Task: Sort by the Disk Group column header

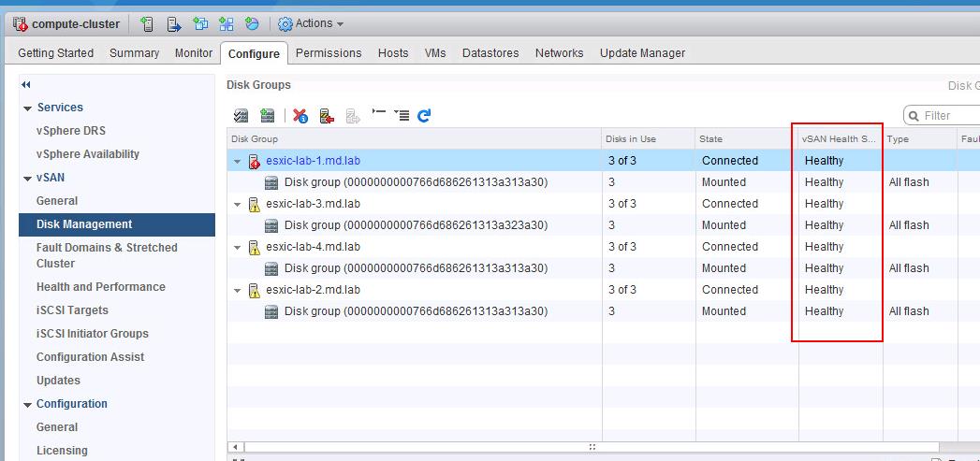Action: (415, 138)
